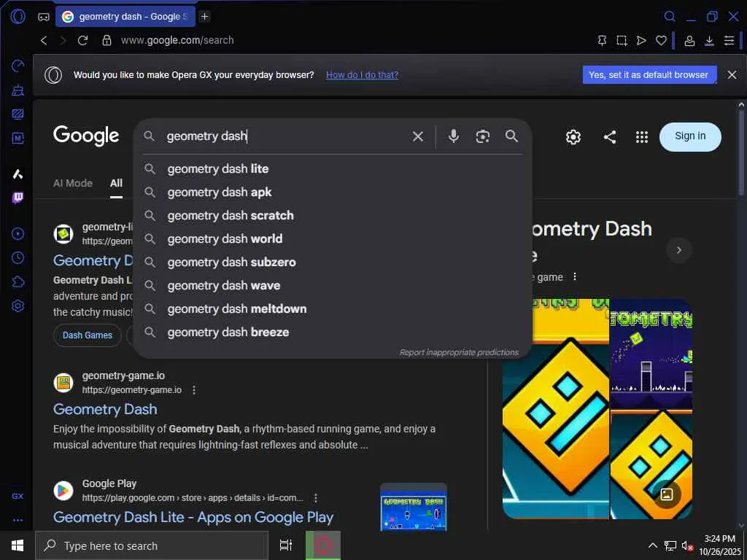Click the knowledge panel next arrow chevron
This screenshot has height=560, width=747.
pyautogui.click(x=679, y=250)
